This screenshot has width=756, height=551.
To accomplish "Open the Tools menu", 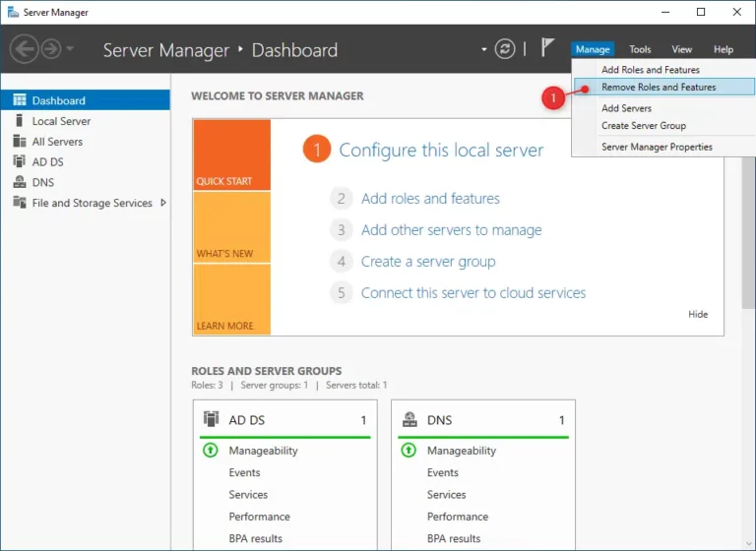I will click(x=640, y=49).
